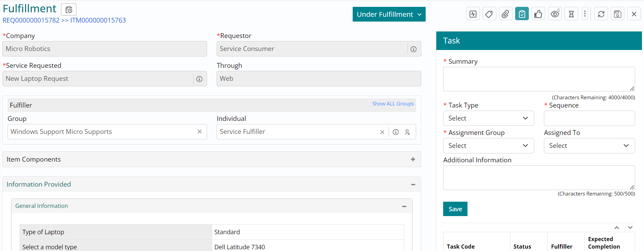Click the floppy disk save icon

click(x=617, y=14)
